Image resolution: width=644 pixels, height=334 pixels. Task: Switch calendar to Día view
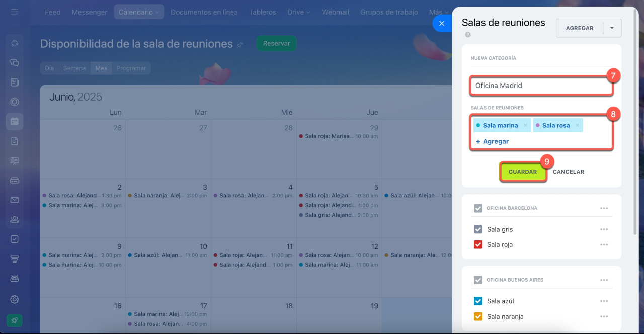[x=49, y=68]
